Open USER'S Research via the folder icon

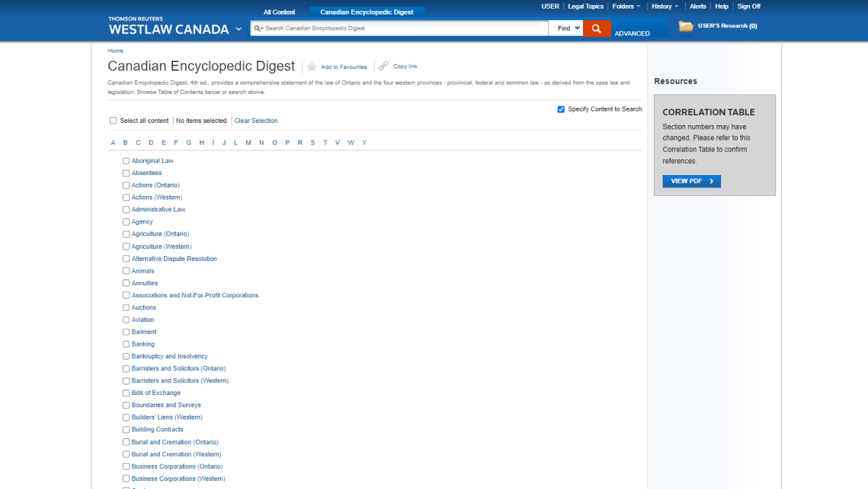tap(685, 25)
